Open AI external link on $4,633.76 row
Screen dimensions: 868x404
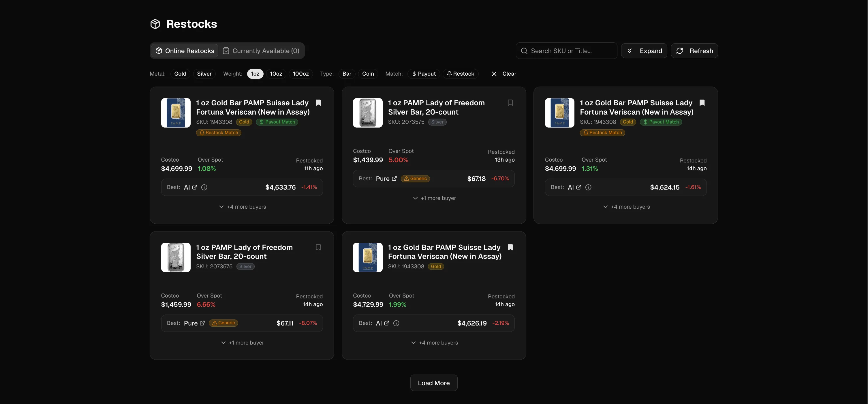coord(194,187)
